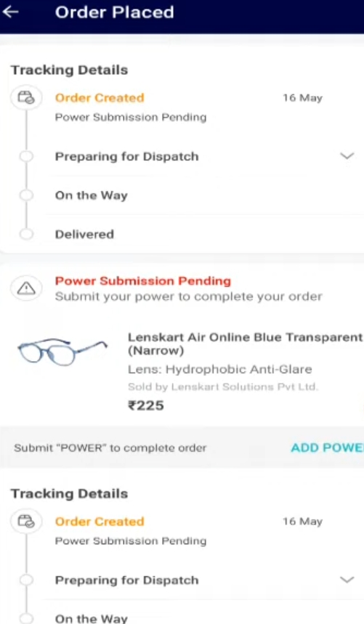Tap the Sold by Lenskart Solutions Pvt Ltd text
The width and height of the screenshot is (364, 624).
click(x=223, y=386)
